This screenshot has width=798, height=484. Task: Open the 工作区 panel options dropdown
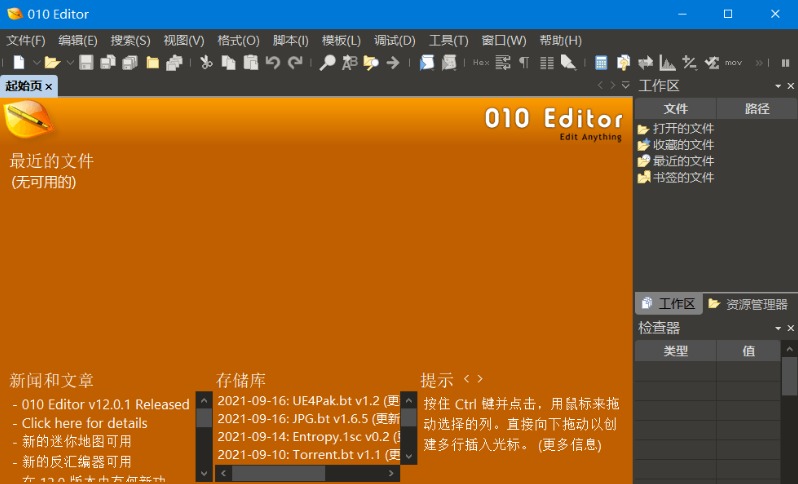[x=778, y=86]
